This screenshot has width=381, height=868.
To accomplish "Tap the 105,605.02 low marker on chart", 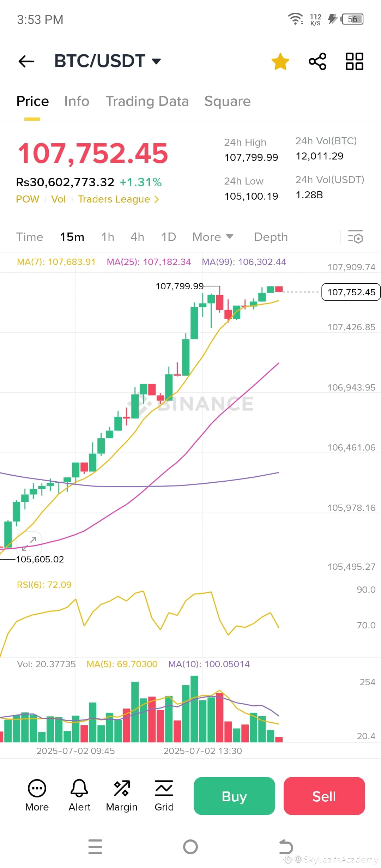I will (40, 559).
